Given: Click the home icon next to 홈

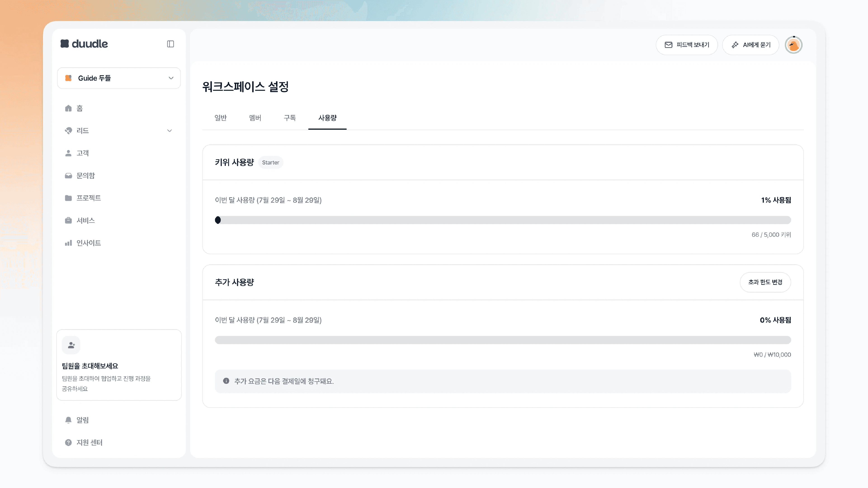Looking at the screenshot, I should (68, 108).
